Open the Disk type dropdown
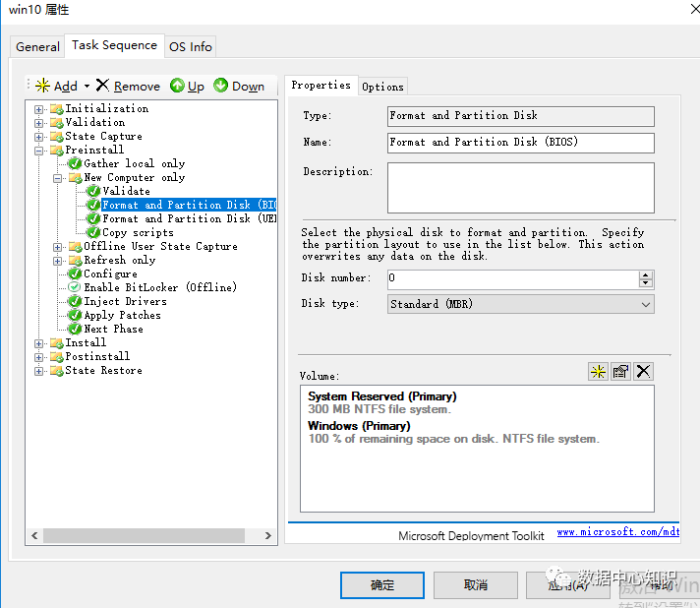Viewport: 700px width, 608px height. click(520, 304)
